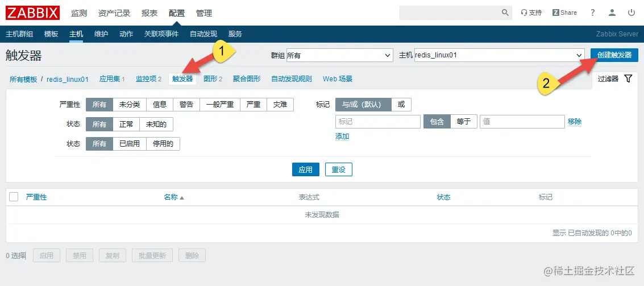Go to 模板 submenu

tap(51, 34)
